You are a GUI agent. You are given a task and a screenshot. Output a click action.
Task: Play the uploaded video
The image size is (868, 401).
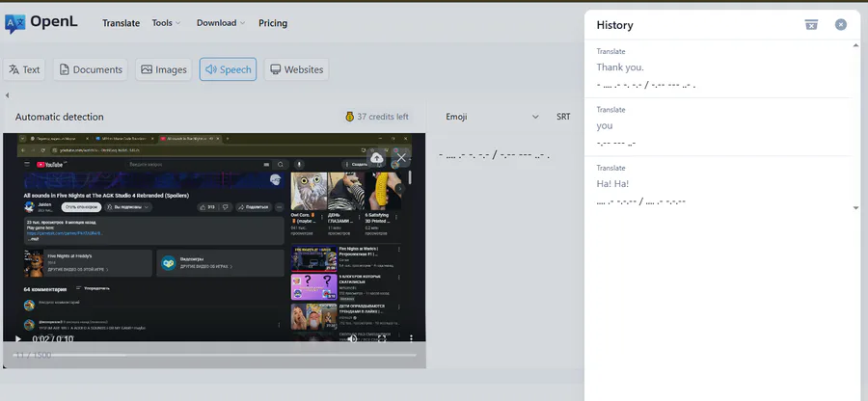point(17,339)
